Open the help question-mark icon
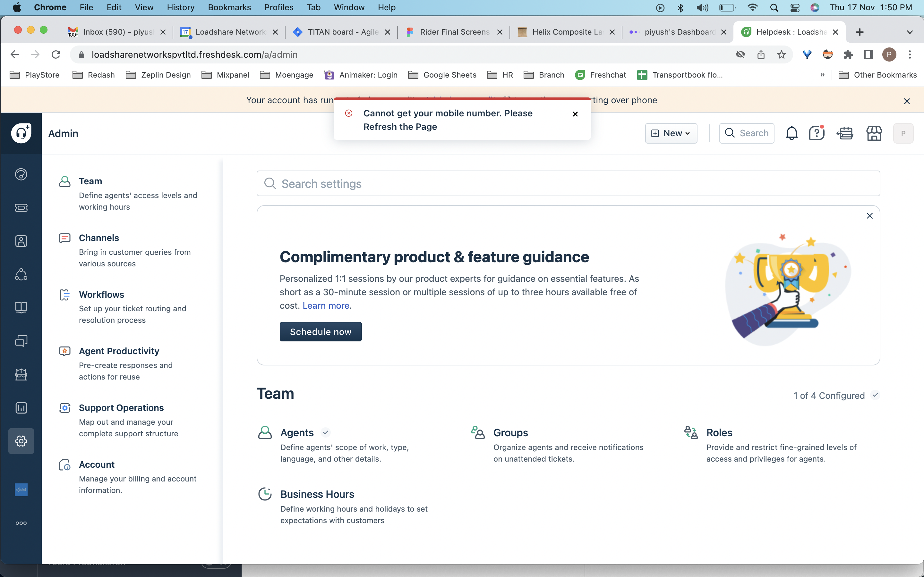 tap(816, 133)
